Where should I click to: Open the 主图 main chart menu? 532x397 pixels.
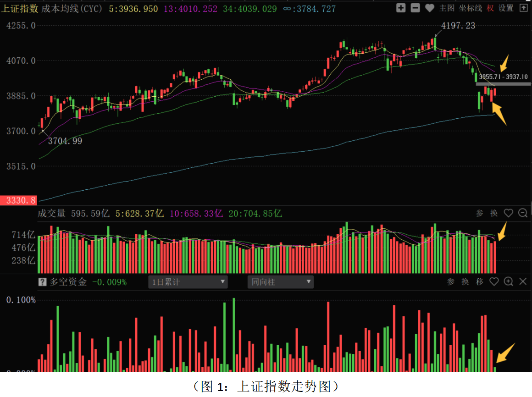pos(446,8)
